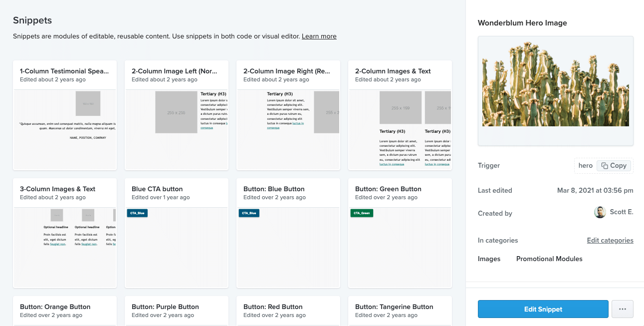Click the Scott E. creator name

point(622,212)
